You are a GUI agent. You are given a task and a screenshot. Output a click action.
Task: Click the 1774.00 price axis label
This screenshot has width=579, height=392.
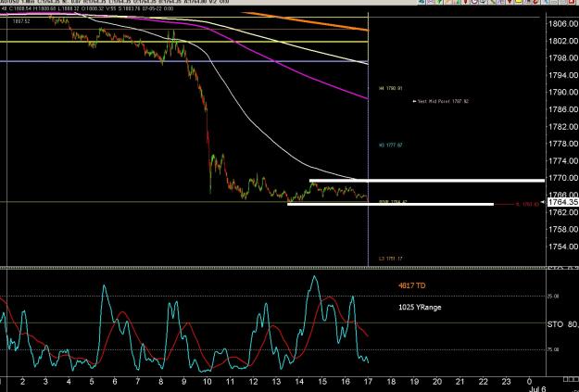pyautogui.click(x=563, y=160)
